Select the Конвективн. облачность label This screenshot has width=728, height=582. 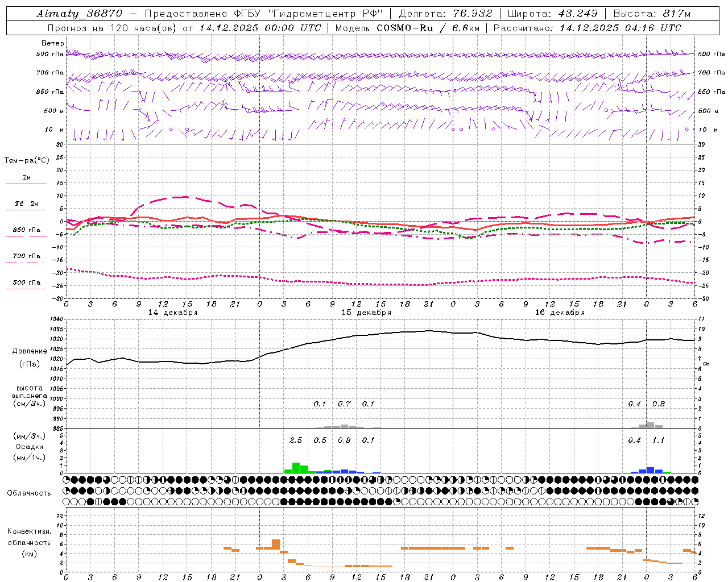point(29,542)
